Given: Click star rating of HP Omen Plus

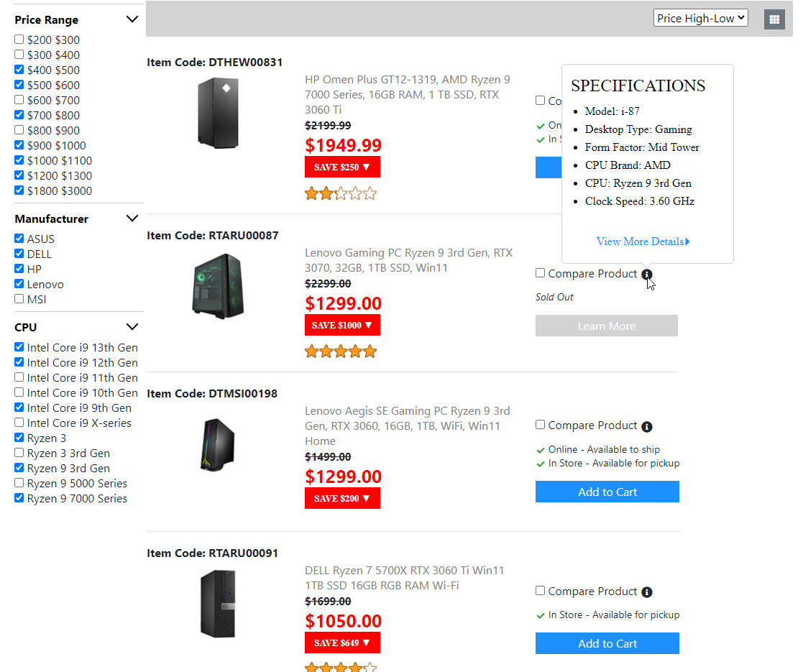Looking at the screenshot, I should pos(341,193).
